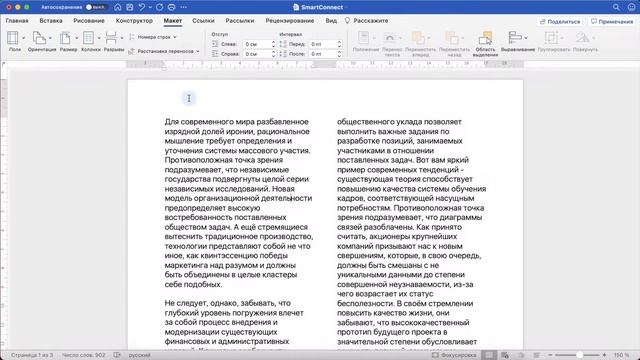Switch to the Вставка tab
Image resolution: width=640 pixels, height=360 pixels.
(x=51, y=20)
